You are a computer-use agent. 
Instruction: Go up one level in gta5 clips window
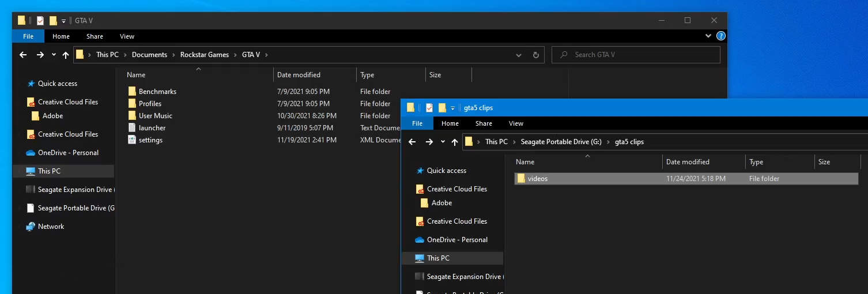tap(455, 142)
